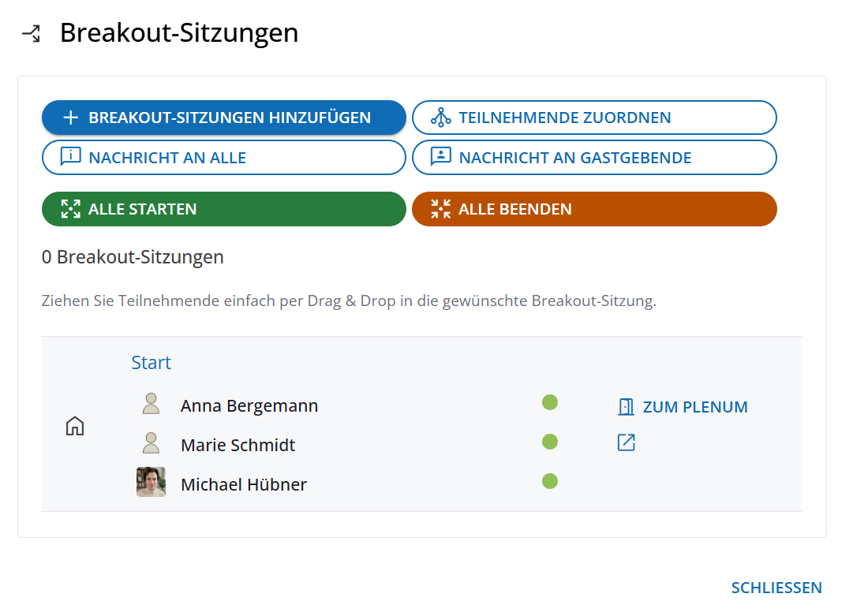The image size is (853, 616).
Task: Click the home icon of Start room
Action: click(75, 426)
